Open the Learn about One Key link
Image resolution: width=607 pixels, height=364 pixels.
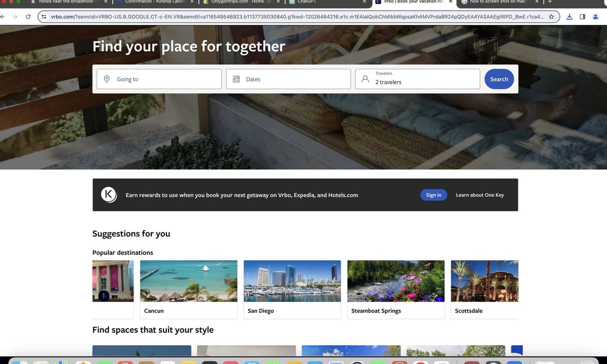pyautogui.click(x=480, y=195)
